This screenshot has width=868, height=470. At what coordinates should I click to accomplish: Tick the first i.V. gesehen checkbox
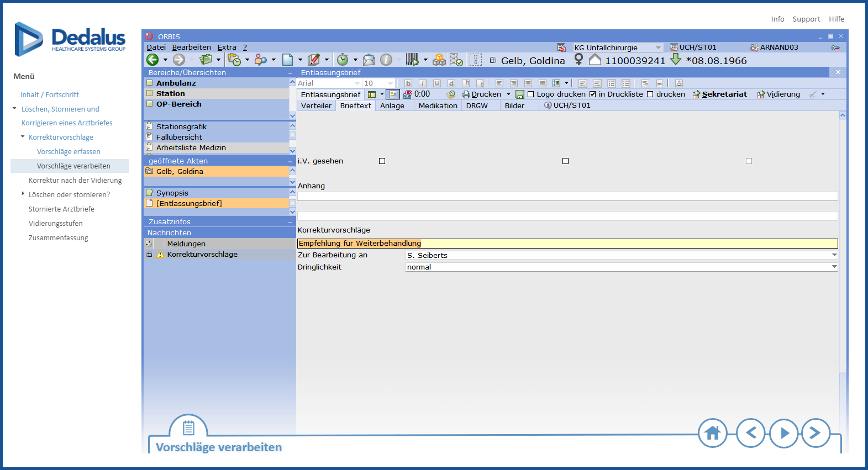(x=382, y=161)
